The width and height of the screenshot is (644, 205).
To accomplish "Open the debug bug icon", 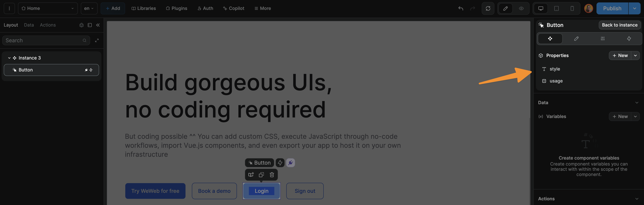I will coord(81,25).
